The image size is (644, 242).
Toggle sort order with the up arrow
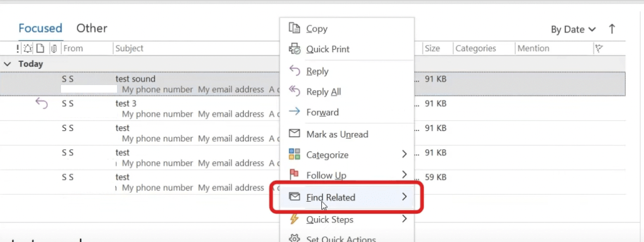[612, 29]
